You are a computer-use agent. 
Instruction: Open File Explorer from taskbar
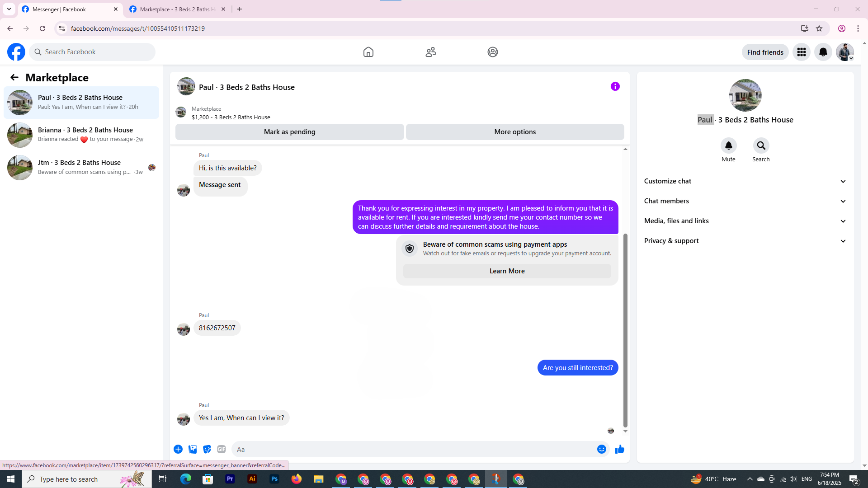[319, 479]
